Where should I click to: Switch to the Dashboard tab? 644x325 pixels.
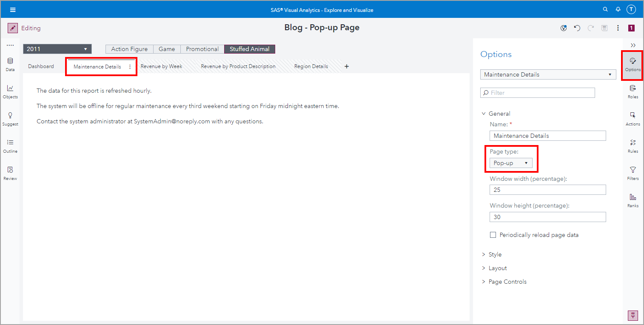(x=41, y=66)
